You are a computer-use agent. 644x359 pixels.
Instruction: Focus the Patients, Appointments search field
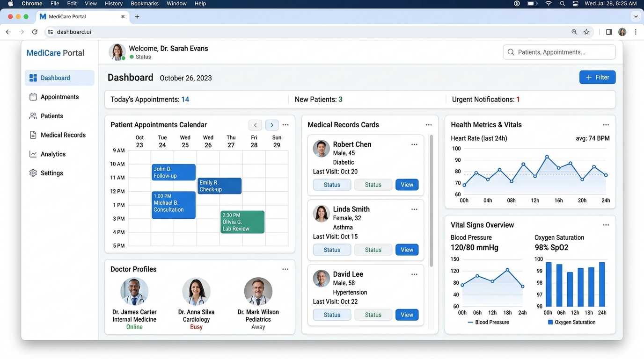(x=559, y=52)
